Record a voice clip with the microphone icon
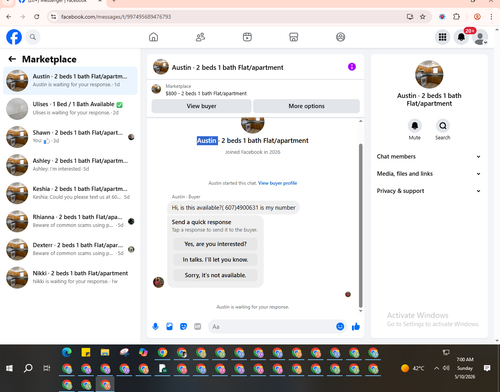Image resolution: width=500 pixels, height=392 pixels. coord(155,326)
